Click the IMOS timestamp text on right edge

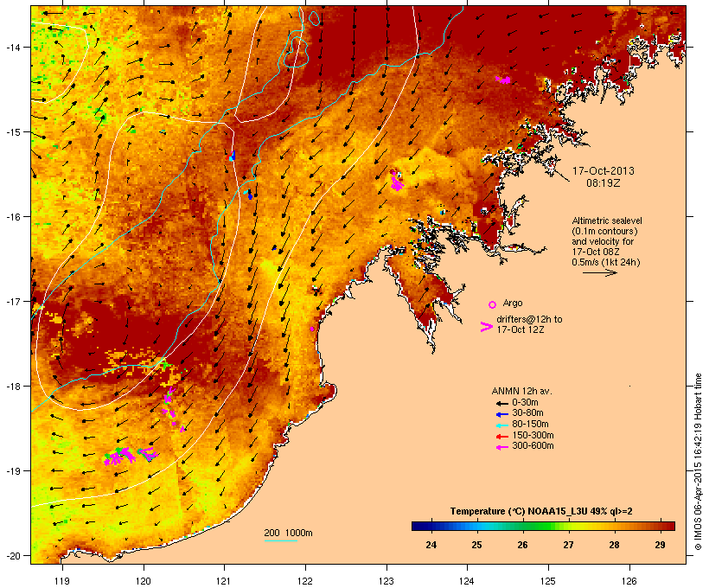tap(698, 462)
